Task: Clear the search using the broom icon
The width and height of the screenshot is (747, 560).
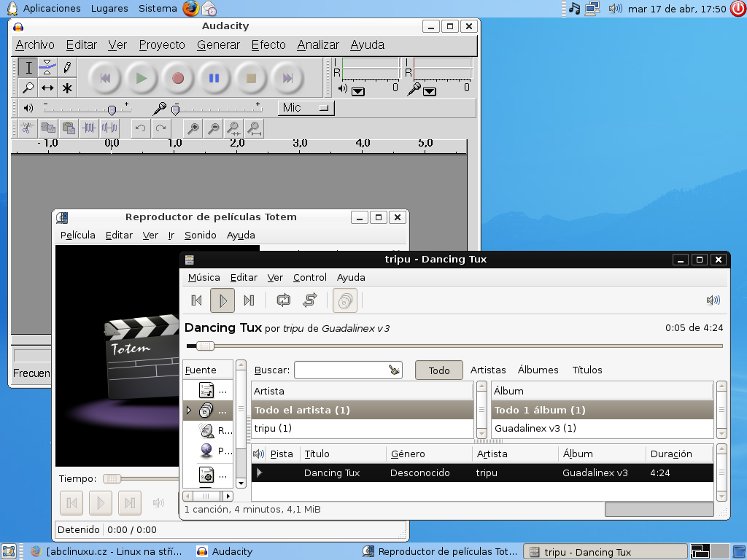Action: point(394,370)
